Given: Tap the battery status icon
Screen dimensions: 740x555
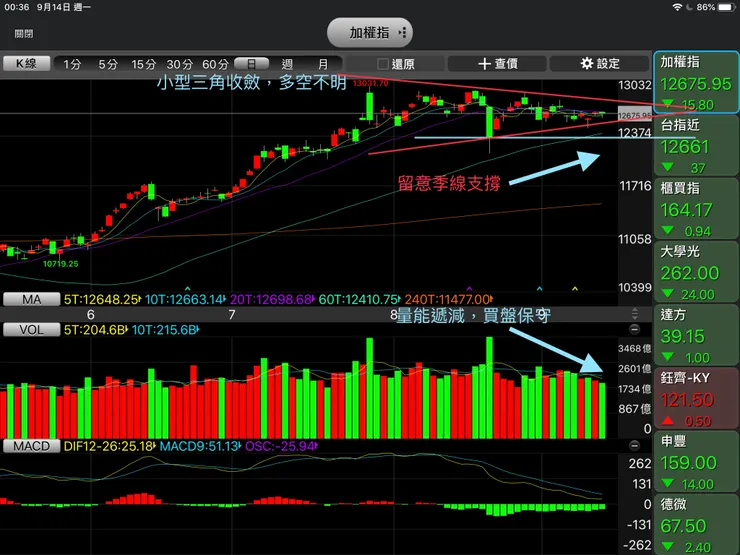Looking at the screenshot, I should [x=727, y=7].
